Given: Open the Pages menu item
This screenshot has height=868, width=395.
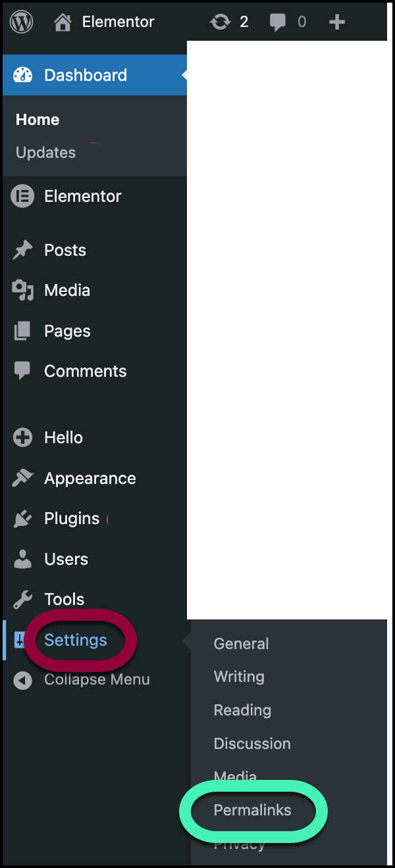Looking at the screenshot, I should point(67,331).
